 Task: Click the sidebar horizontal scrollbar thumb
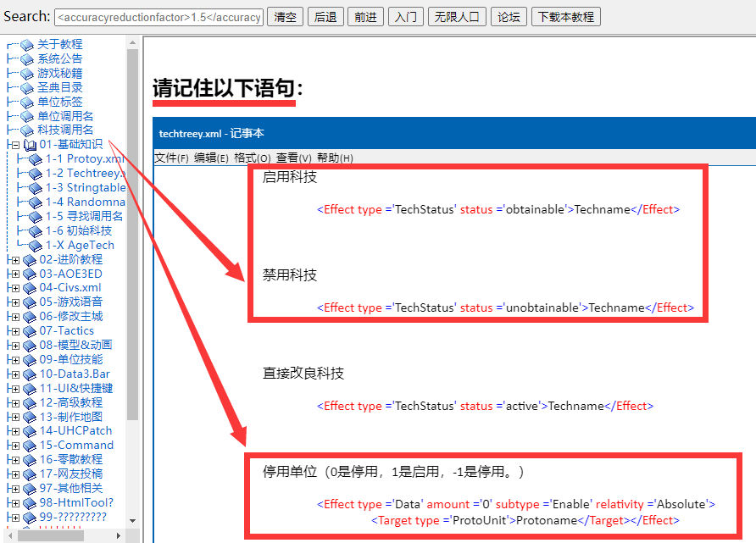[51, 535]
